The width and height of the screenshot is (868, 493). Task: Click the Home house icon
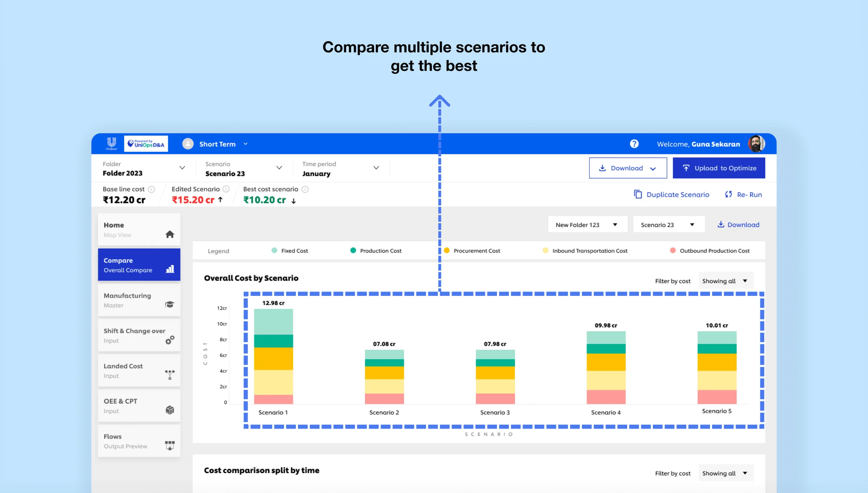(x=170, y=234)
